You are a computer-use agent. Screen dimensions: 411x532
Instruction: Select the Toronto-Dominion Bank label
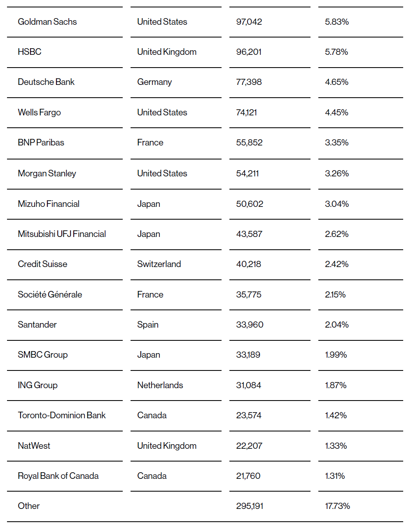pyautogui.click(x=62, y=415)
